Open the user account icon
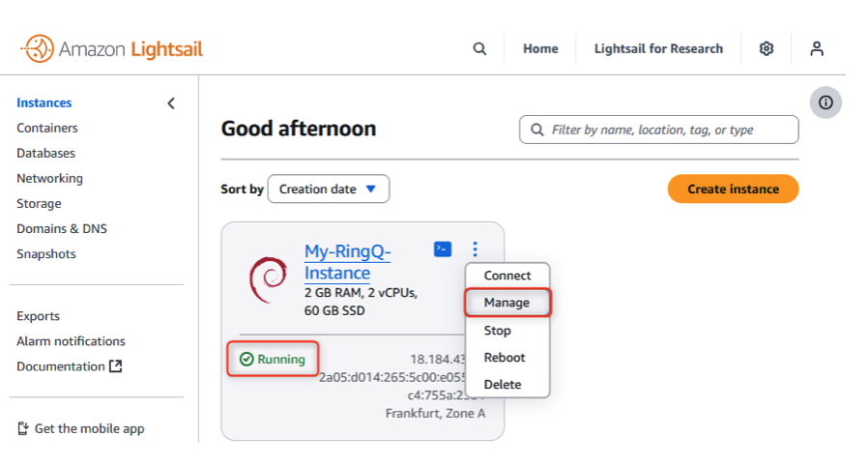 click(817, 48)
